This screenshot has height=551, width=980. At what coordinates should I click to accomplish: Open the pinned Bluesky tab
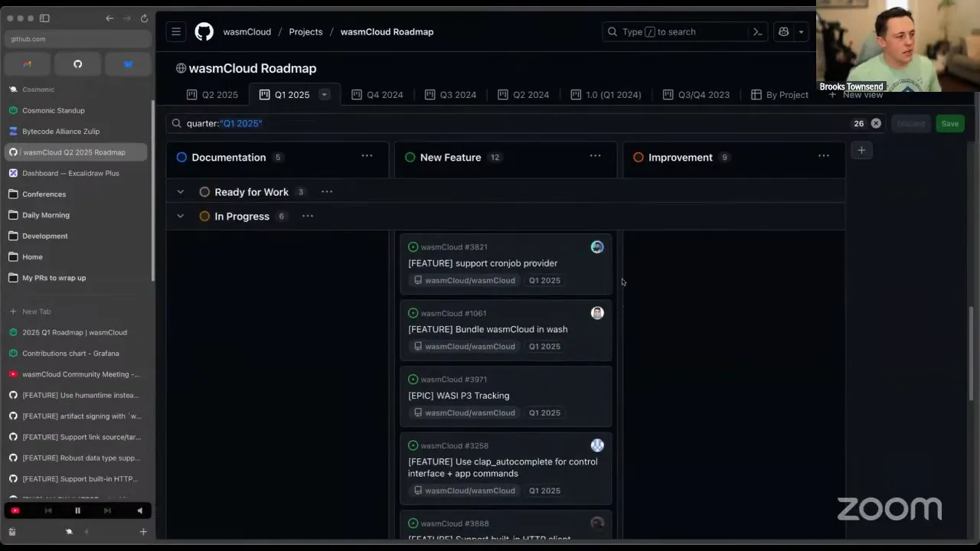128,64
